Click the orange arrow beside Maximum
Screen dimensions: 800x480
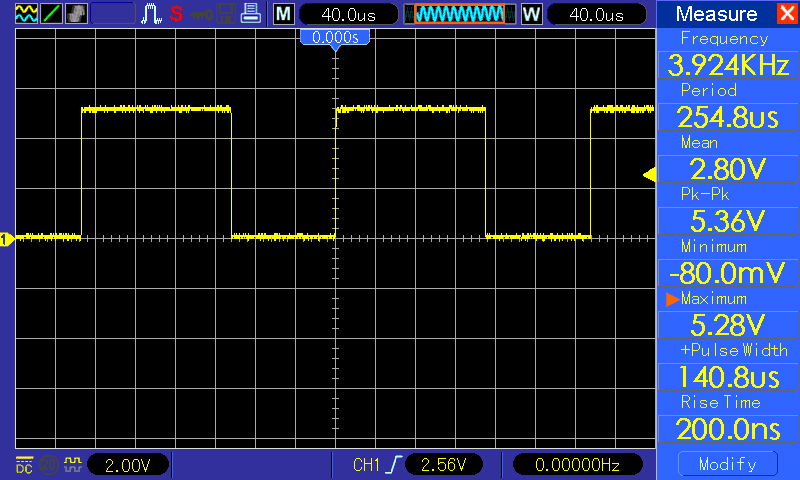672,299
